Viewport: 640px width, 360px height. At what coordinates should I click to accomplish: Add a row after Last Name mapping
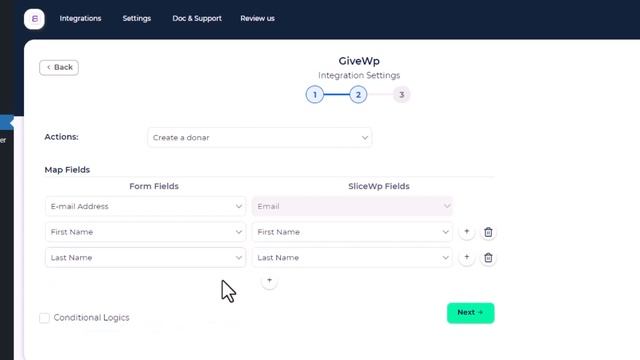click(467, 257)
